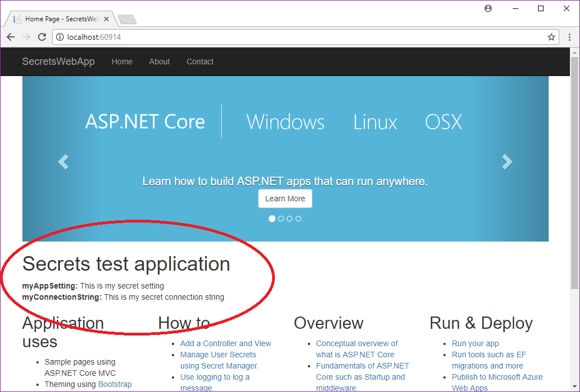This screenshot has height=392, width=580.
Task: Click the Run your app link
Action: point(475,343)
